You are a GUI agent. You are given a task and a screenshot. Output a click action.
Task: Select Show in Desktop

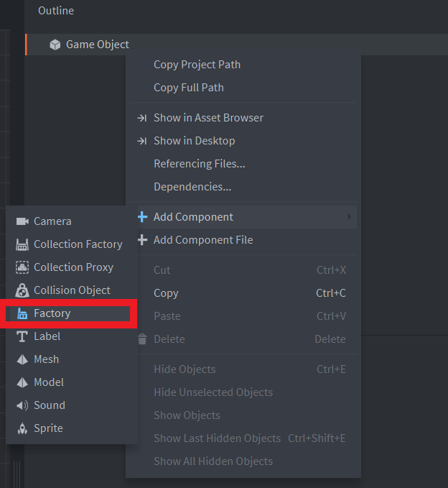243,141
